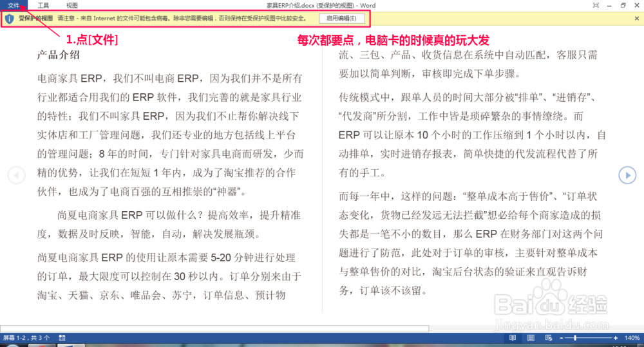644x347 pixels.
Task: Click the line starting 尚夏电商家具 ERP 可以做什么
Action: point(178,215)
